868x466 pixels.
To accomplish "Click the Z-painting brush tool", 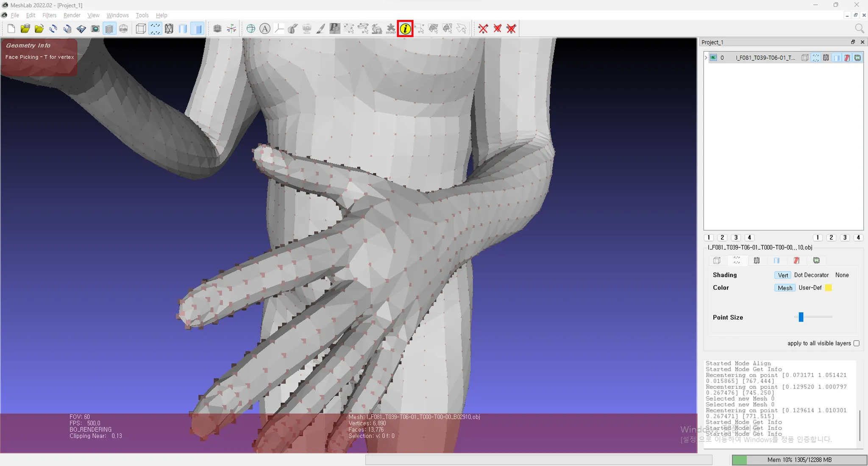I will [320, 29].
